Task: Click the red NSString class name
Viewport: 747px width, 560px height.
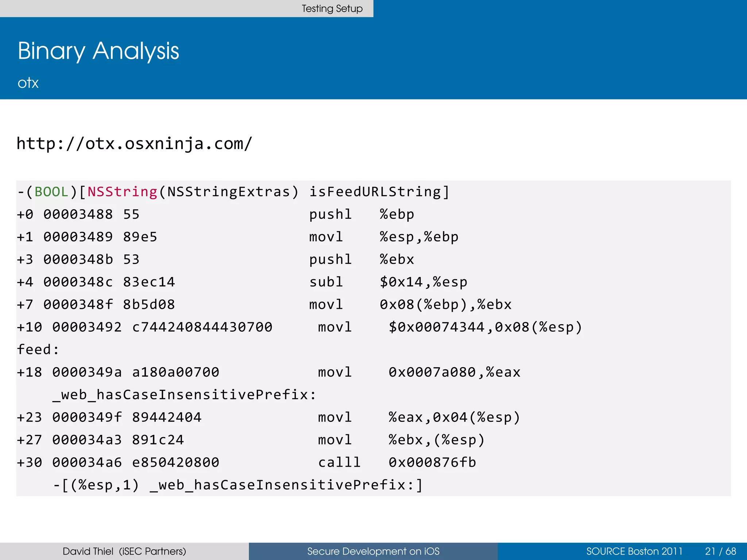Action: click(x=122, y=192)
